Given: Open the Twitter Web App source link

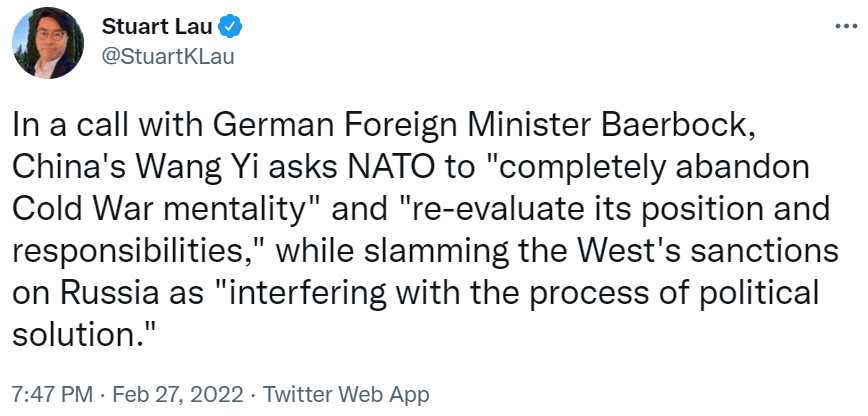Looking at the screenshot, I should click(x=347, y=394).
